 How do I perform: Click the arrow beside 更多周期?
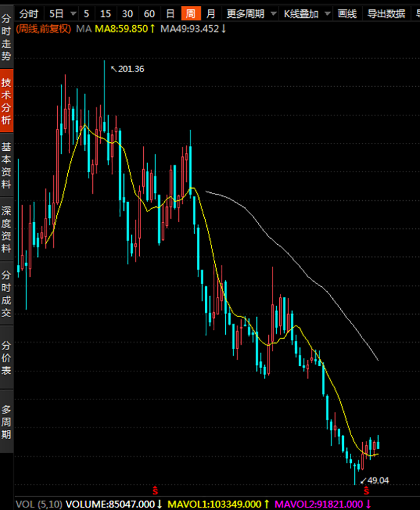coord(274,14)
